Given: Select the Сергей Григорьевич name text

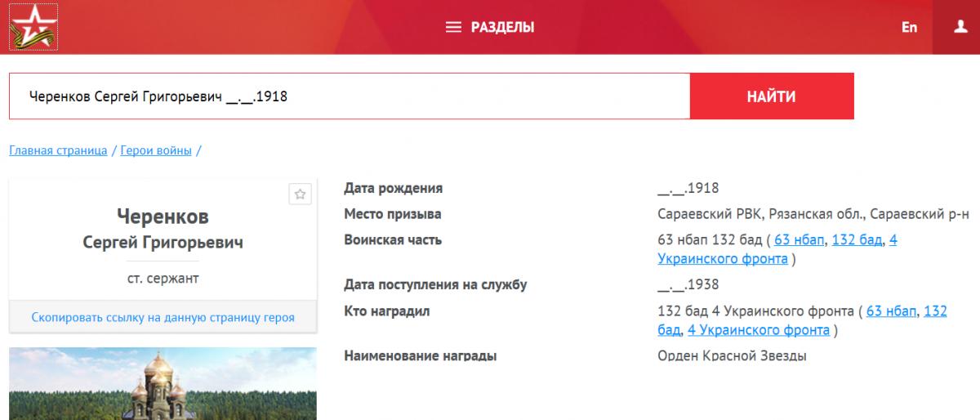Looking at the screenshot, I should (163, 244).
